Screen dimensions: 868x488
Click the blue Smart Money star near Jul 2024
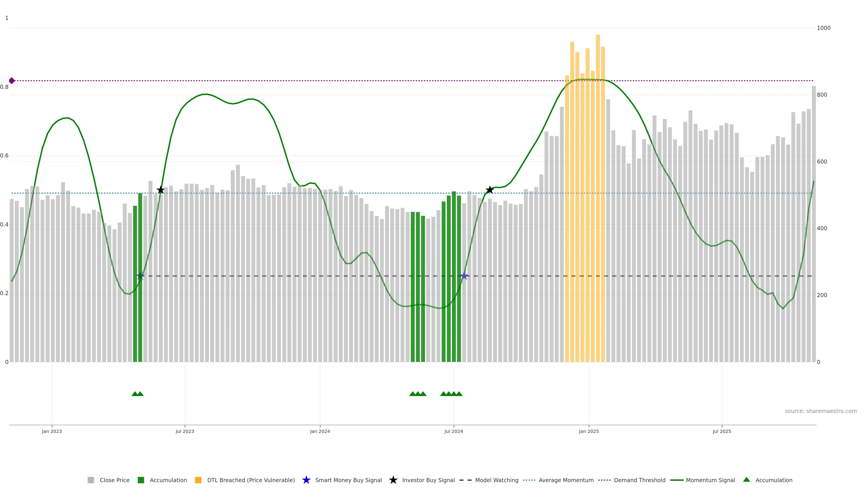[x=464, y=276]
